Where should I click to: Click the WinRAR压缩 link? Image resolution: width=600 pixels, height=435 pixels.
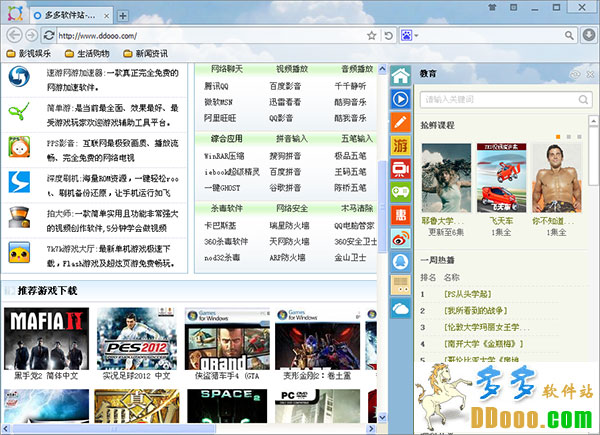coord(224,156)
